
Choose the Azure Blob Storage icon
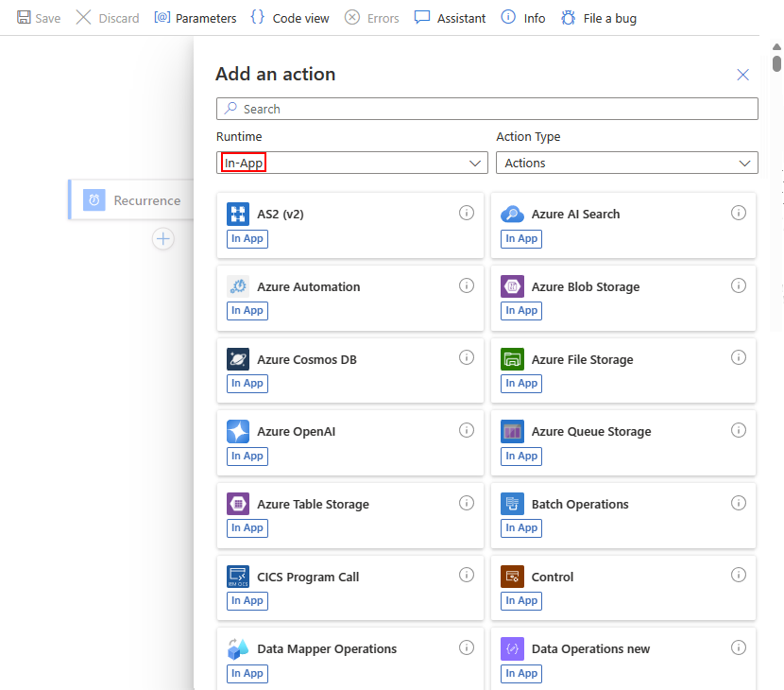(512, 287)
